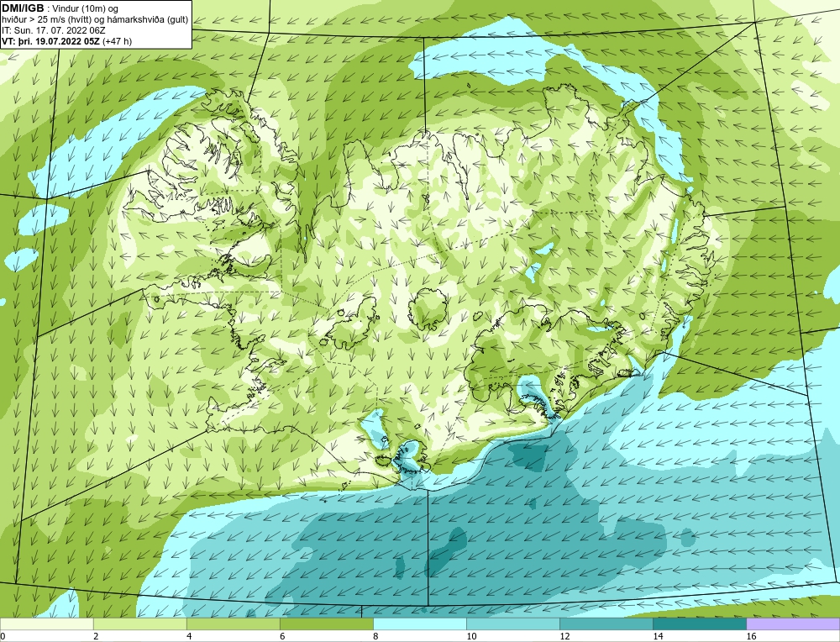840x642 pixels.
Task: Click the 8–10 m/s pale cyan swatch
Action: pos(419,624)
